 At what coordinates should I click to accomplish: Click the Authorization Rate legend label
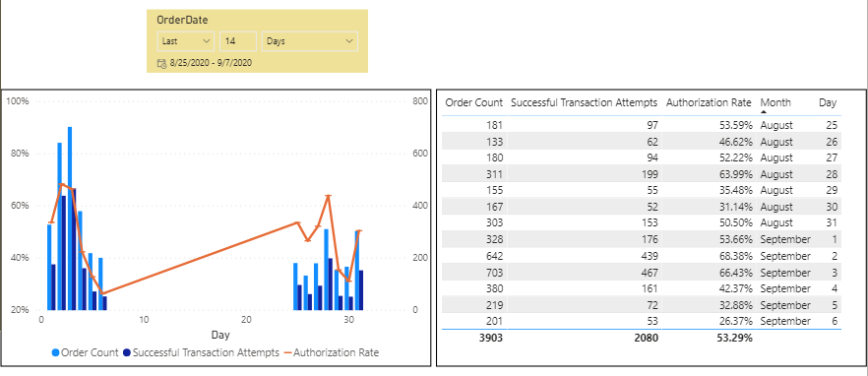click(x=336, y=352)
